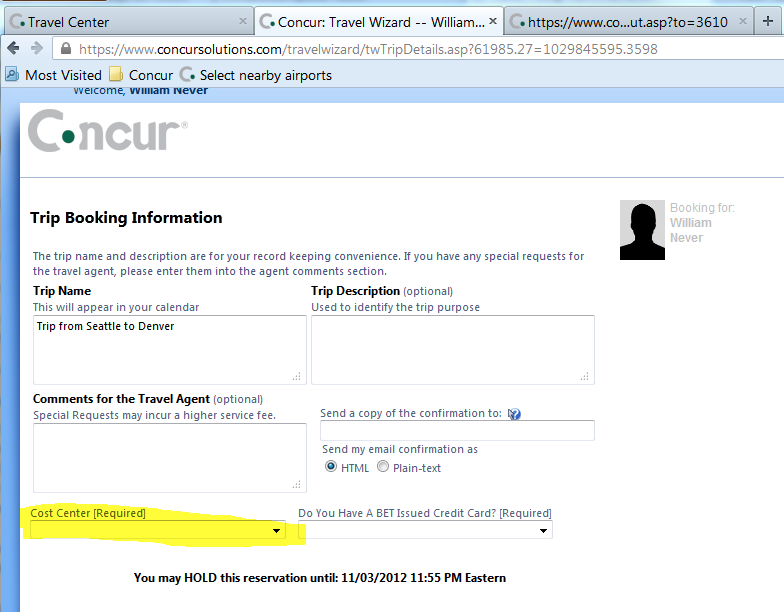The height and width of the screenshot is (612, 784).
Task: Open the Most Visited bookmarks icon
Action: [x=12, y=74]
